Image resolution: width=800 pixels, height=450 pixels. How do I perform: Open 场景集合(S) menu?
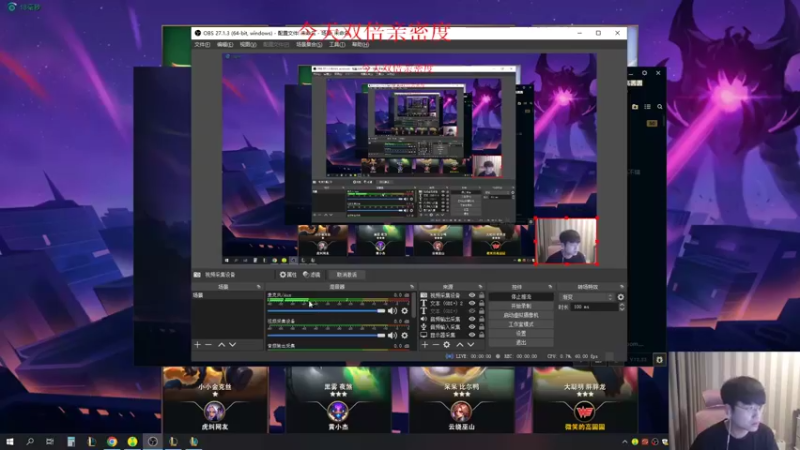pyautogui.click(x=309, y=45)
